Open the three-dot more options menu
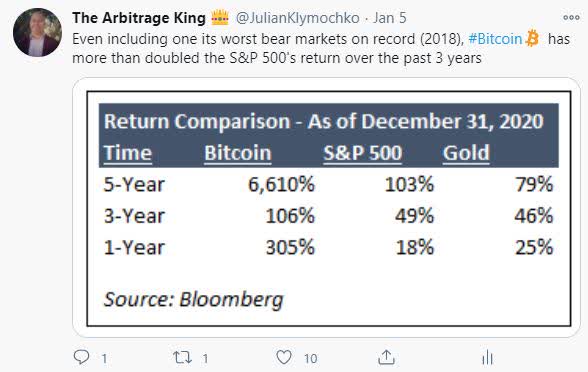588x372 pixels. point(571,18)
